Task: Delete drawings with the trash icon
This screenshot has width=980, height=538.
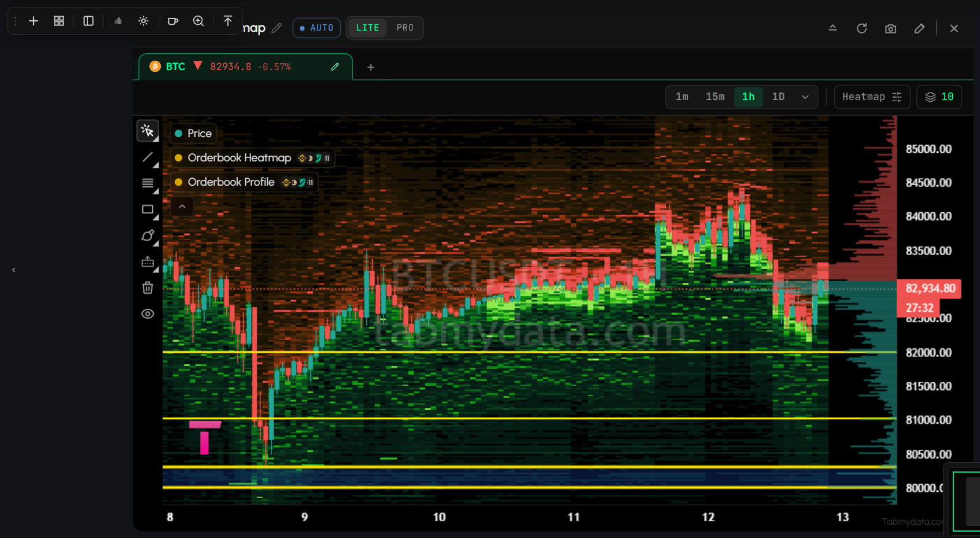Action: [148, 288]
